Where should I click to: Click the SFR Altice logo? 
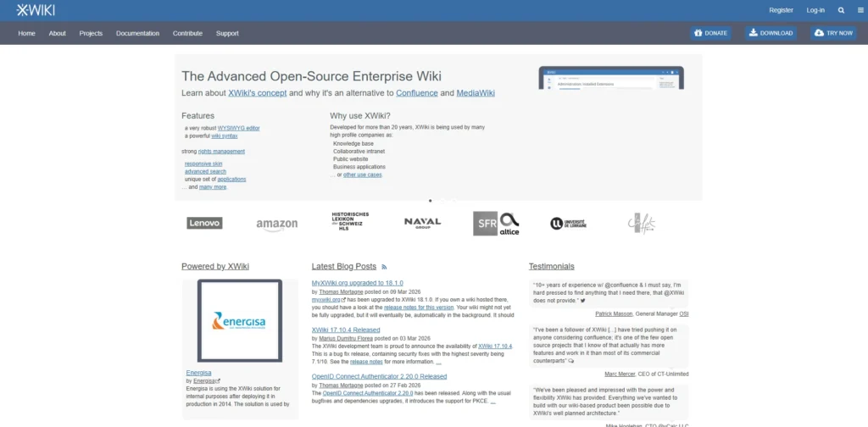click(496, 224)
